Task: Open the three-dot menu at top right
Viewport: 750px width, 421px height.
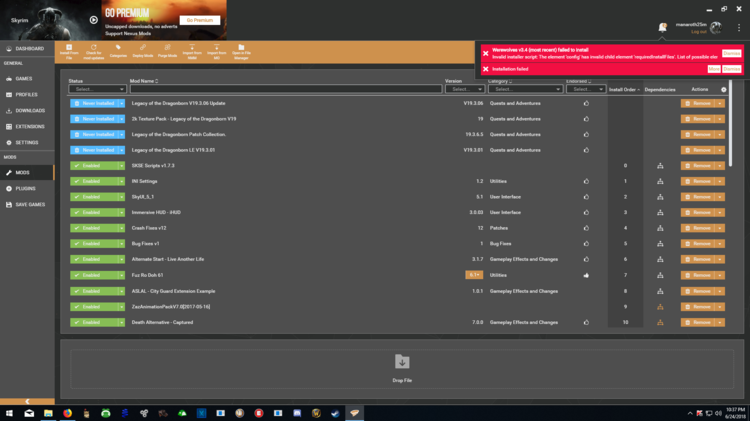Action: [739, 27]
